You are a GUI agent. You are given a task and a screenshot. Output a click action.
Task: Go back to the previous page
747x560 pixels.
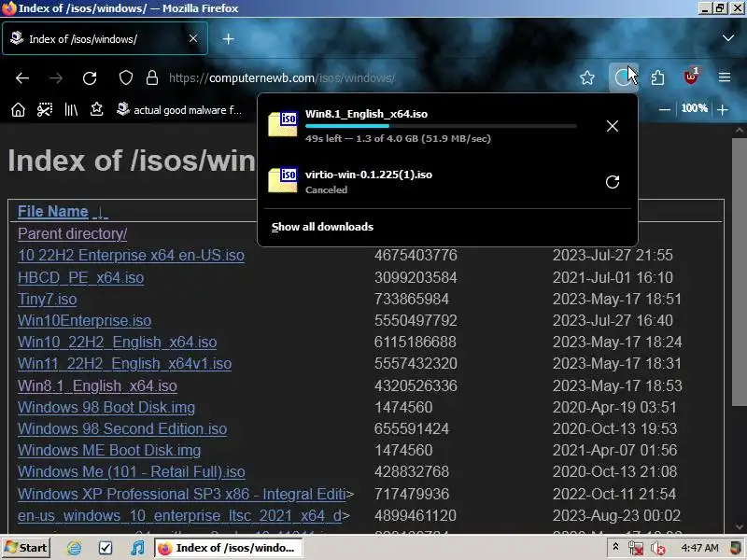21,77
